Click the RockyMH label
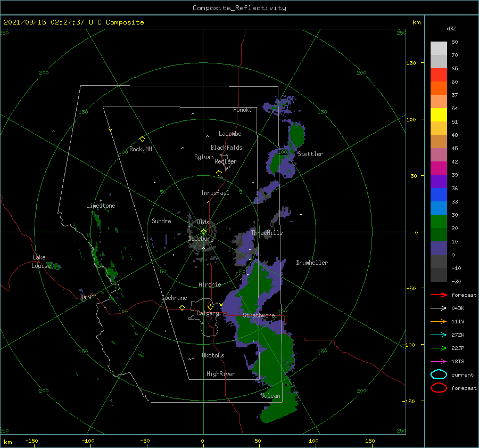This screenshot has width=479, height=448. click(141, 149)
